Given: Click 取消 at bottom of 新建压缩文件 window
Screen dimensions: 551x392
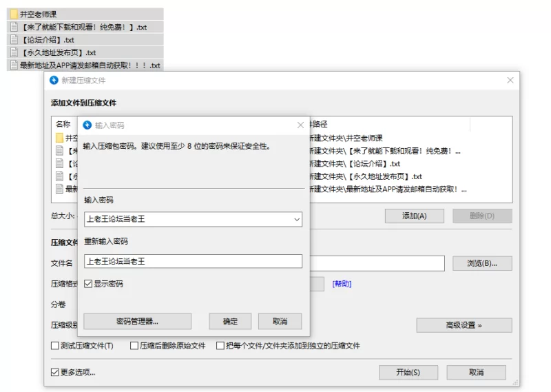Looking at the screenshot, I should 477,372.
